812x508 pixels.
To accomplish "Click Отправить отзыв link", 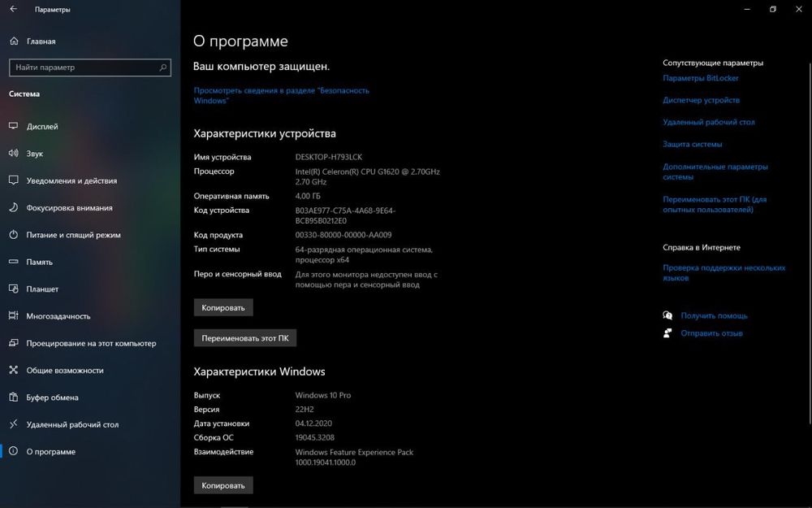I will tap(711, 333).
